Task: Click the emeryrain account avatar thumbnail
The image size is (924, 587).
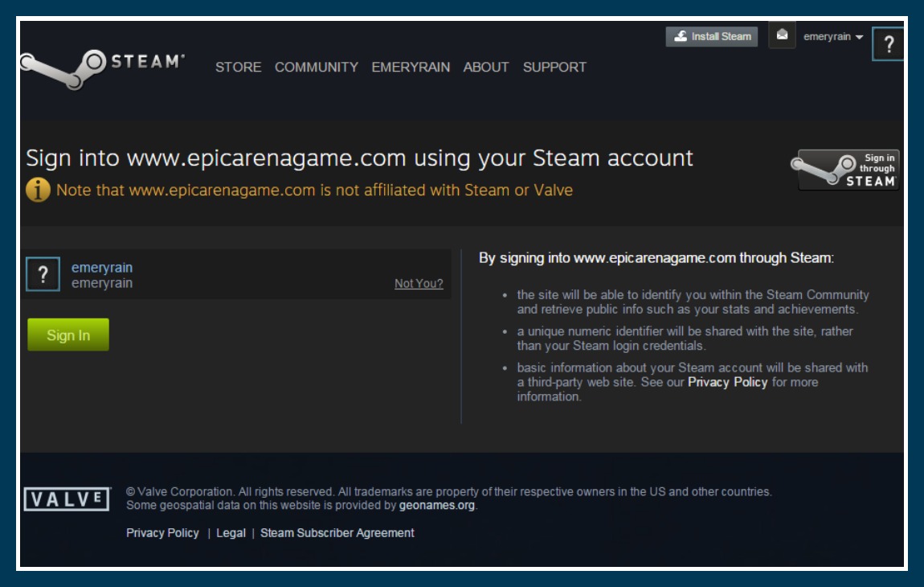Action: [x=43, y=274]
